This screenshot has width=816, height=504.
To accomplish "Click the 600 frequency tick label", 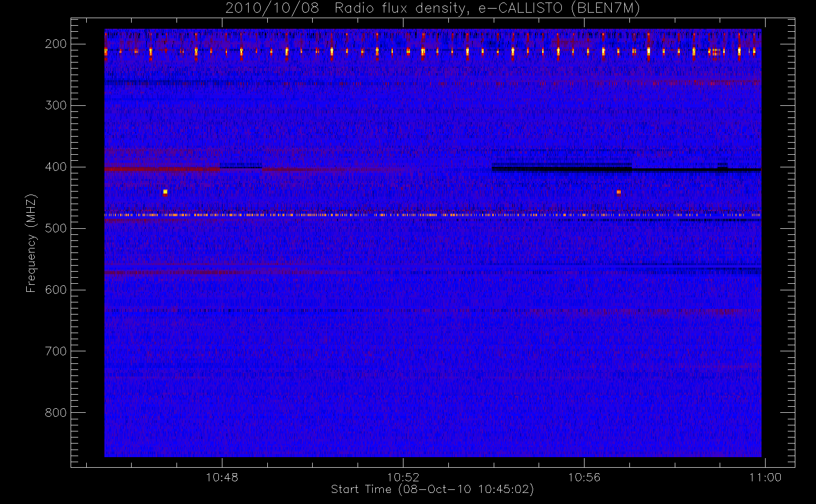I will tap(55, 290).
